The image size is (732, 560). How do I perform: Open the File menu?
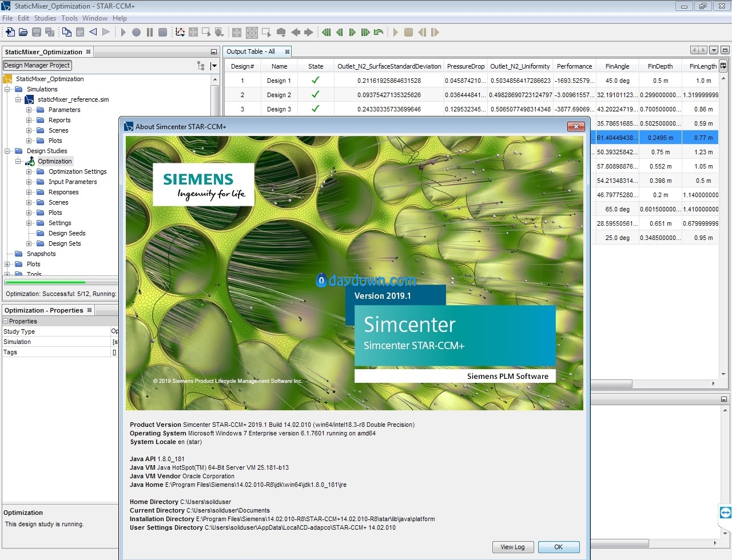(x=7, y=18)
